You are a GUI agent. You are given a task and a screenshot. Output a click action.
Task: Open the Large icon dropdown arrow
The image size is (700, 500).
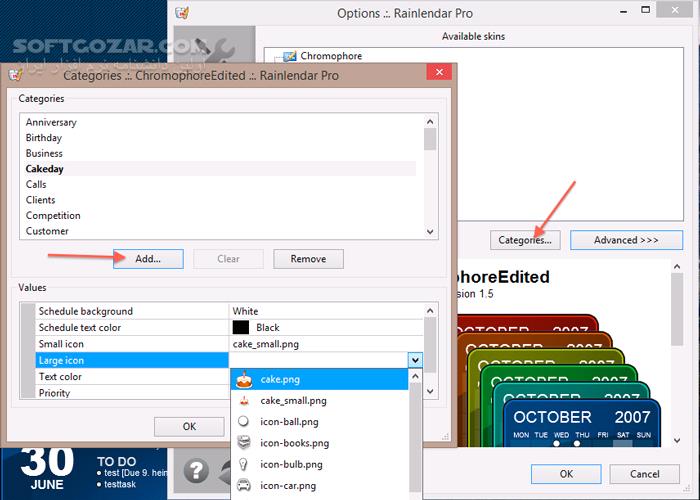pos(415,360)
